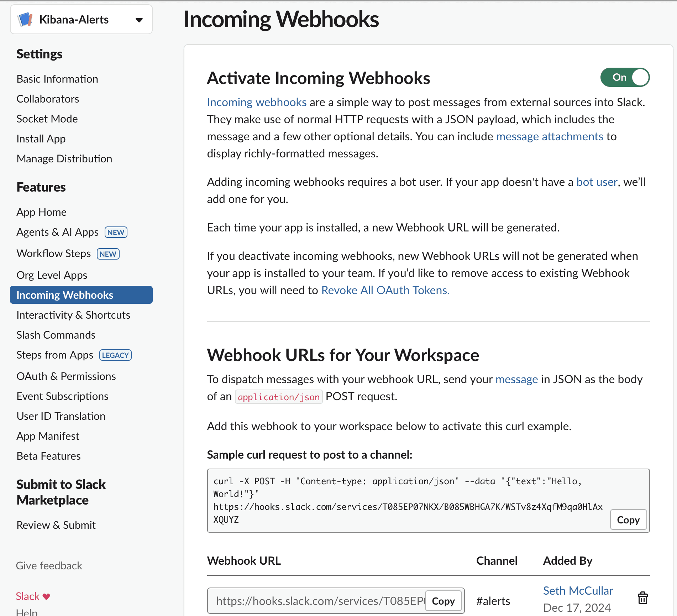This screenshot has width=677, height=616.
Task: Click the Incoming Webhooks page title
Action: [281, 19]
